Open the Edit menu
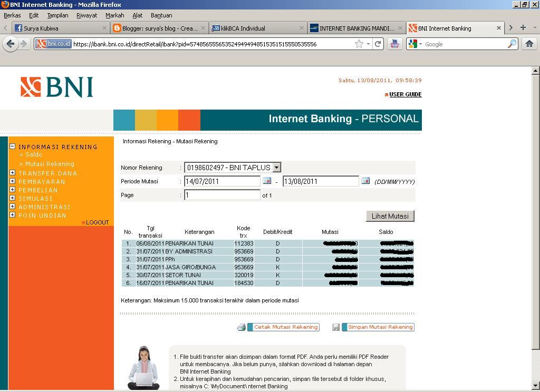The image size is (540, 392). coord(34,15)
